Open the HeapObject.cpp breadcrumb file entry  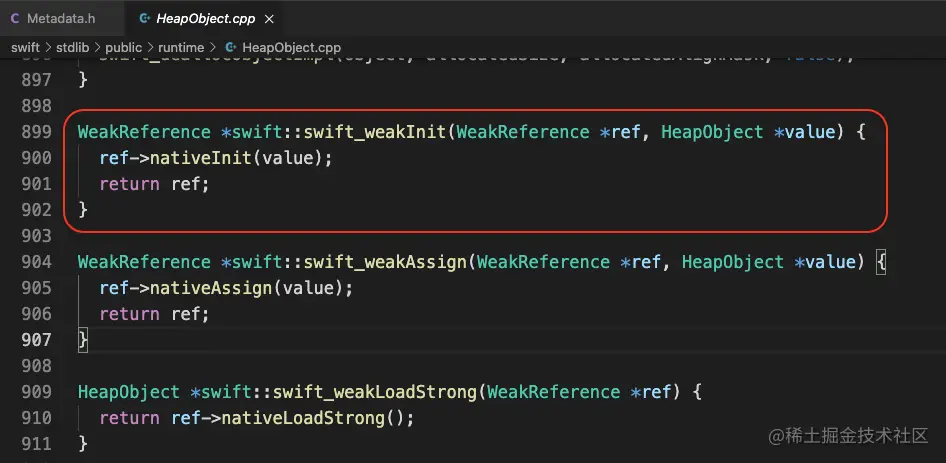291,47
